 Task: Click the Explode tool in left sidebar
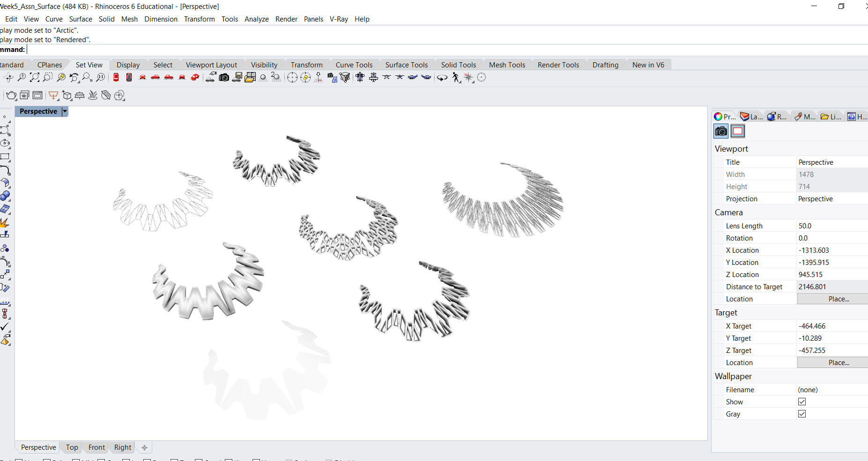[x=5, y=222]
